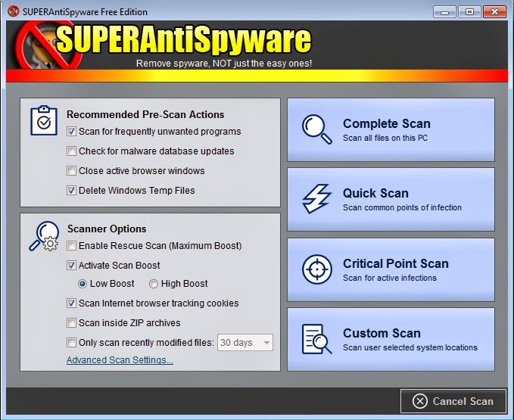The image size is (514, 420).
Task: Toggle Delete Windows Temp Files checkbox
Action: 71,191
